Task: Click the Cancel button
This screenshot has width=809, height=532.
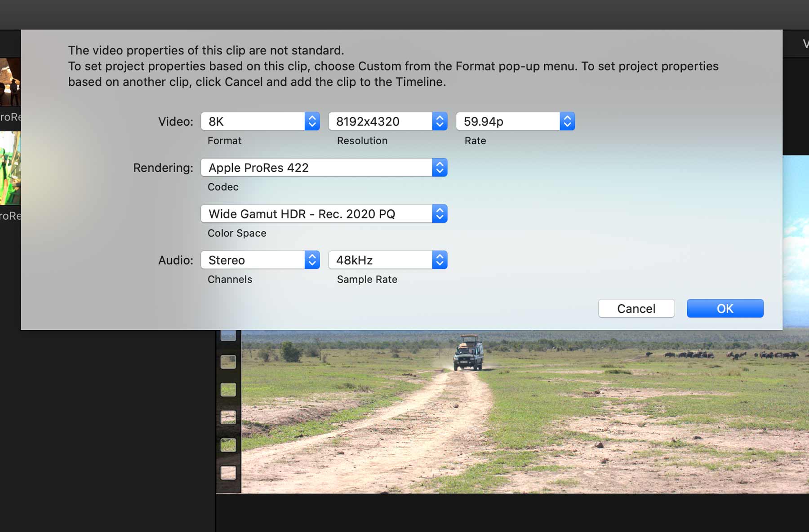Action: 636,309
